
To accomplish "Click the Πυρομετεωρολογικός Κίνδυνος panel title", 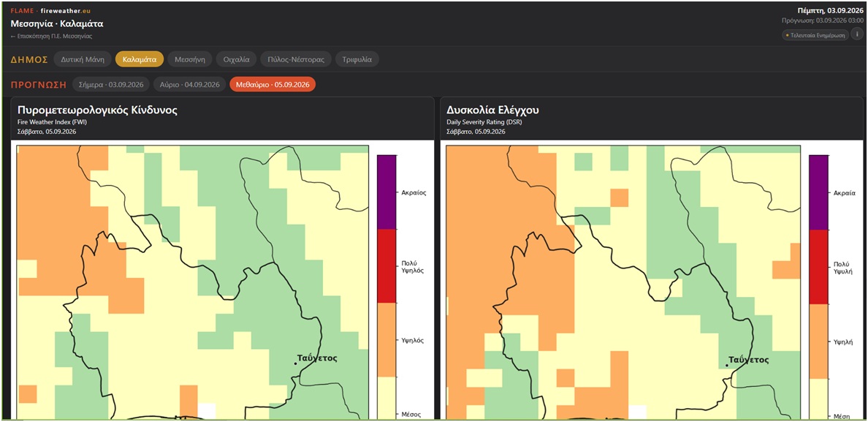I will [x=97, y=110].
